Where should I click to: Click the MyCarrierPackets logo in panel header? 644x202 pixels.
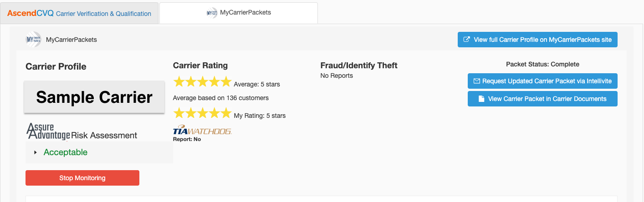33,40
